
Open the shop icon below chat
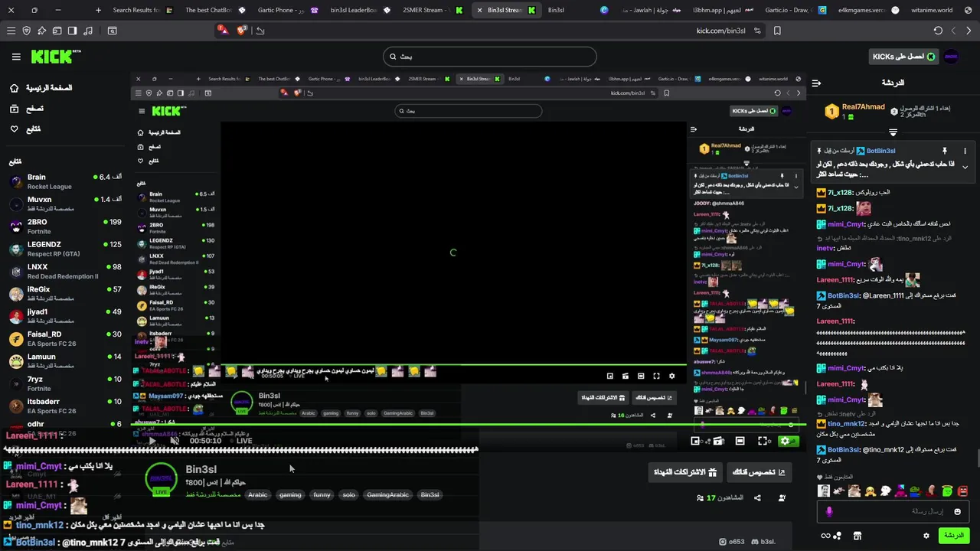point(857,536)
